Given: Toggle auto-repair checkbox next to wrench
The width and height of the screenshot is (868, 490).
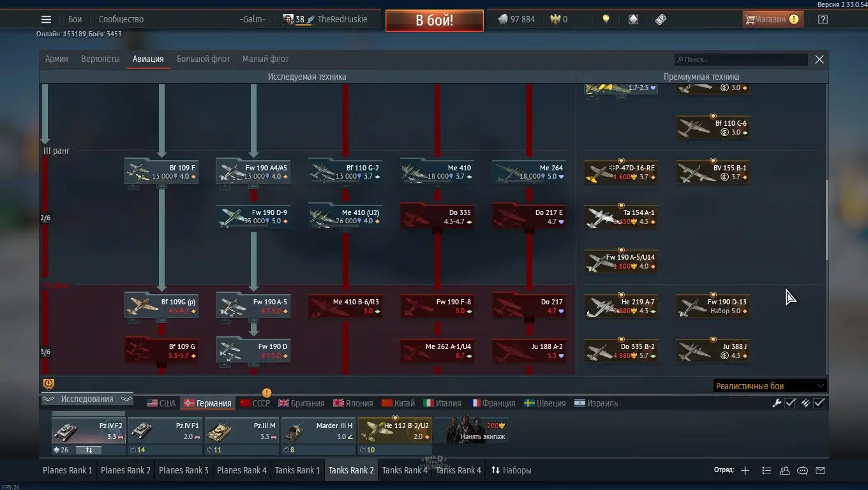Looking at the screenshot, I should click(790, 403).
